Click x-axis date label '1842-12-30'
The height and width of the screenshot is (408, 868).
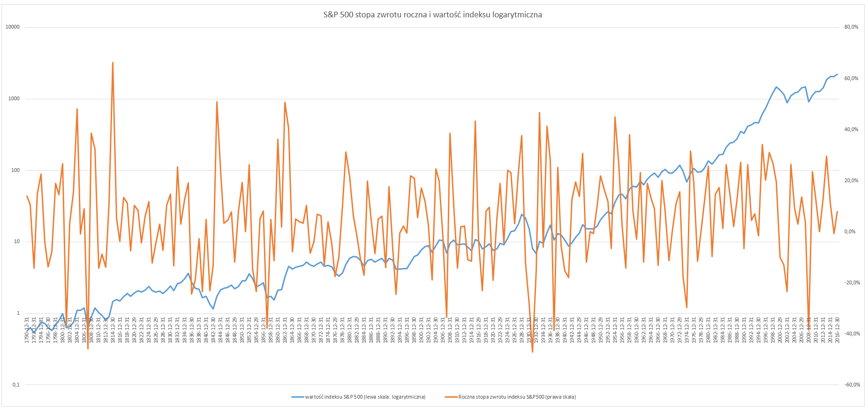click(x=213, y=330)
